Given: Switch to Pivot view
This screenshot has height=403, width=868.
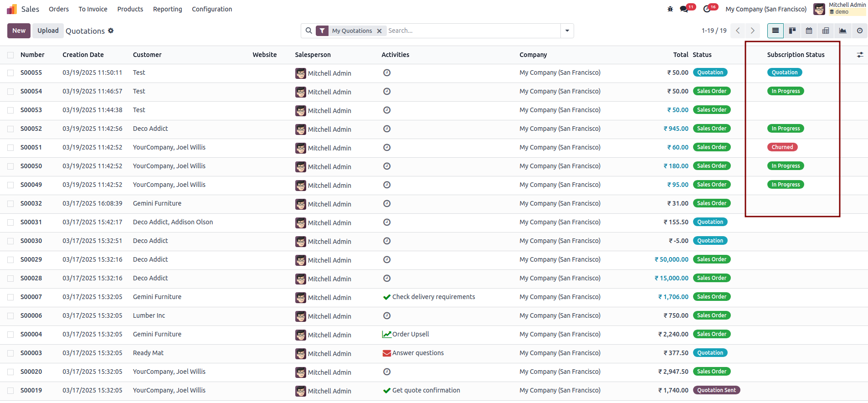Looking at the screenshot, I should [x=826, y=31].
